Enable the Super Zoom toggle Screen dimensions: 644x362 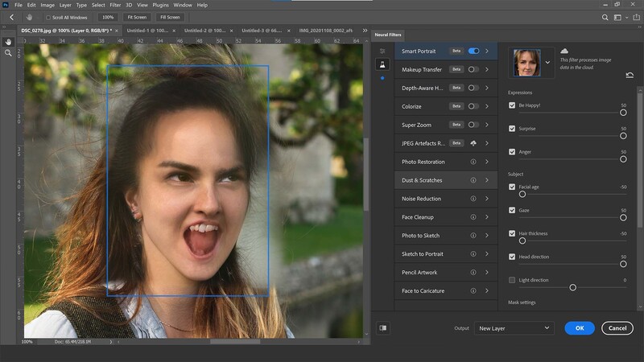click(x=473, y=125)
